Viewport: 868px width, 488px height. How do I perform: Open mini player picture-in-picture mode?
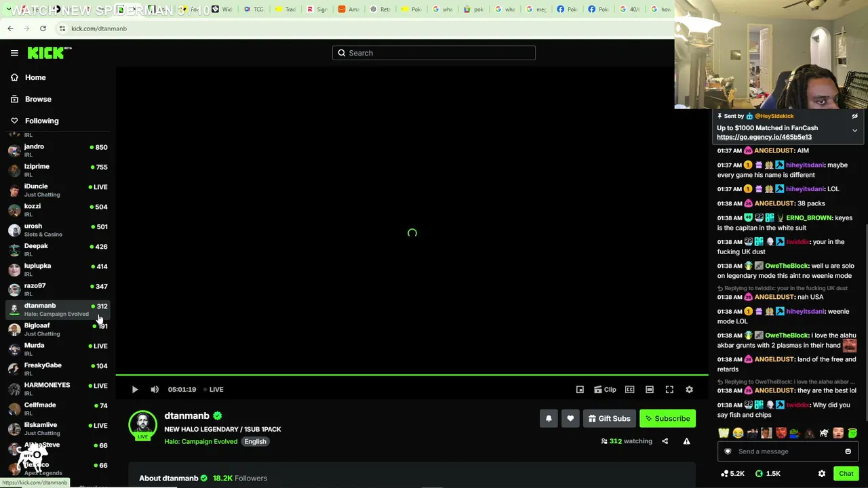click(580, 389)
